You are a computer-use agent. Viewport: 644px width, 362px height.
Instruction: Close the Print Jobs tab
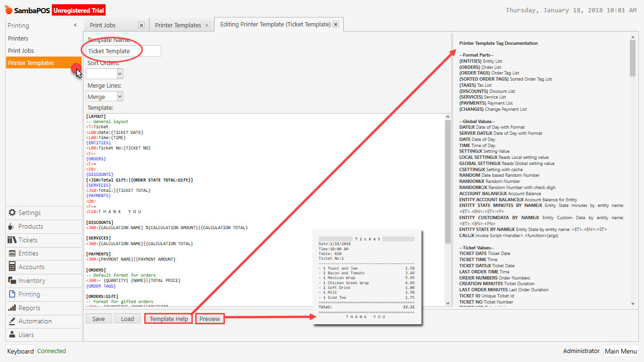point(141,25)
